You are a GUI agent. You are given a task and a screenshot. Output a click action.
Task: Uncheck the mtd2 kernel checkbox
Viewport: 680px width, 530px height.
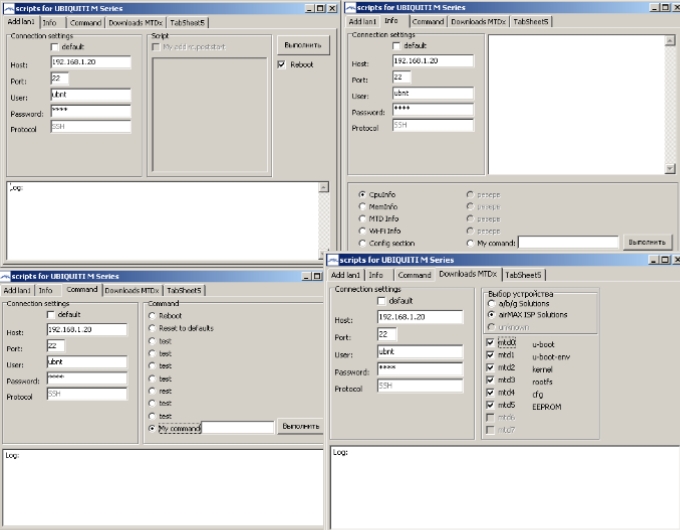tap(490, 367)
